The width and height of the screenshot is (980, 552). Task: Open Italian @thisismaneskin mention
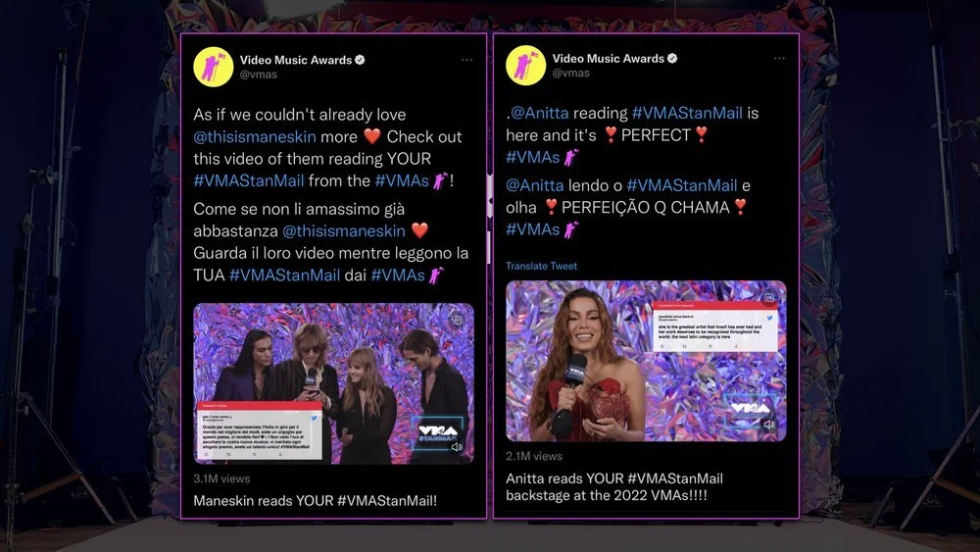click(x=344, y=231)
